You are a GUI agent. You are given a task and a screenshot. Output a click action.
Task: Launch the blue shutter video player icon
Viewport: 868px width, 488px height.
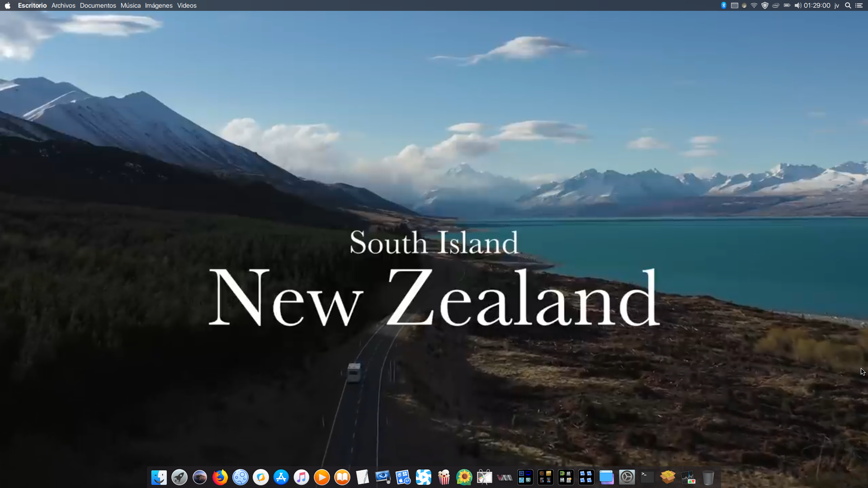tap(424, 477)
